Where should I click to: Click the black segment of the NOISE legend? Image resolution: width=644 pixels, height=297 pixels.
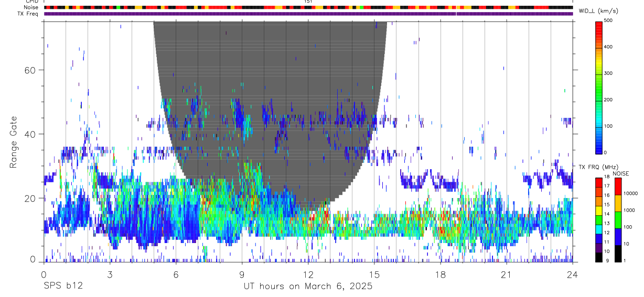[618, 254]
